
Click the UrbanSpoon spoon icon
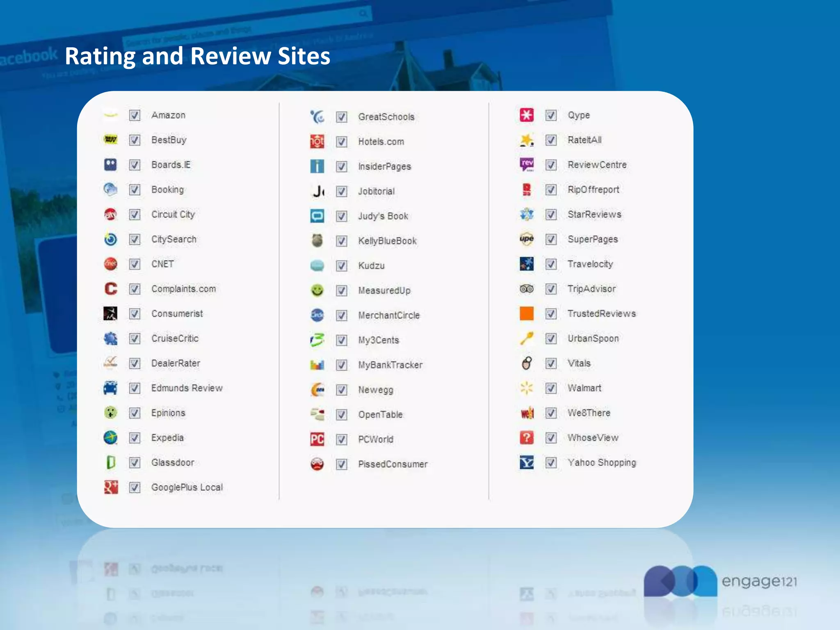[527, 338]
